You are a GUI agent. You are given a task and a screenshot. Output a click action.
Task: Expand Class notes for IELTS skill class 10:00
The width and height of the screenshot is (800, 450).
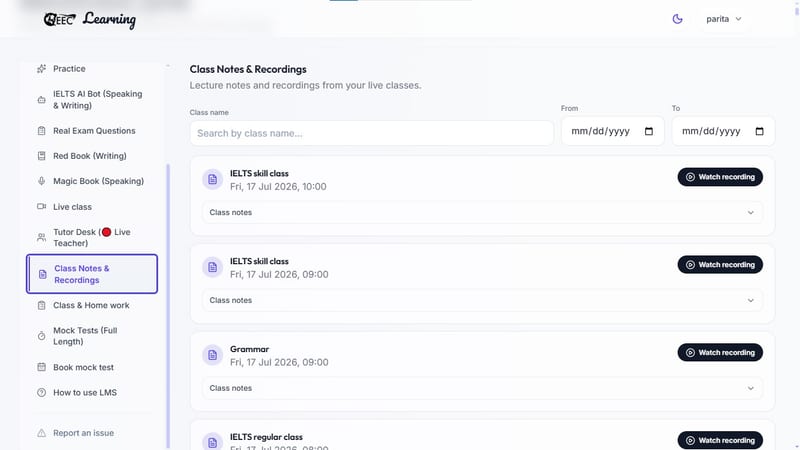point(482,212)
